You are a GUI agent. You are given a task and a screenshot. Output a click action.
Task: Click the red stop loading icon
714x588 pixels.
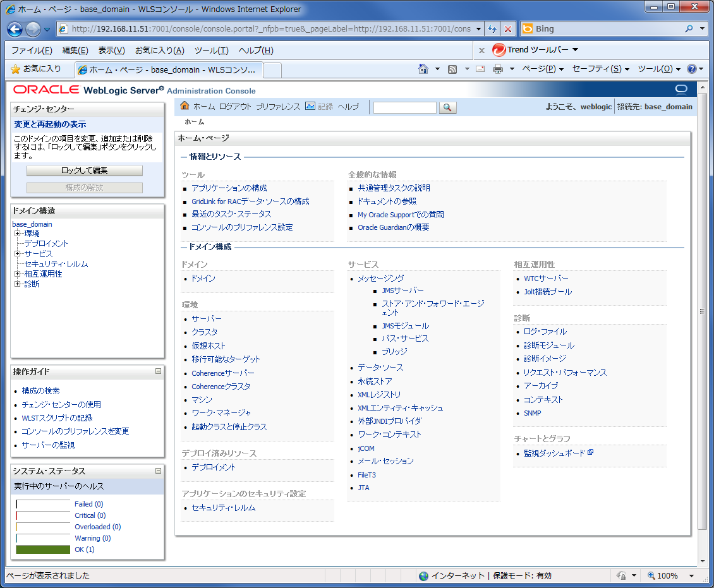[x=508, y=28]
